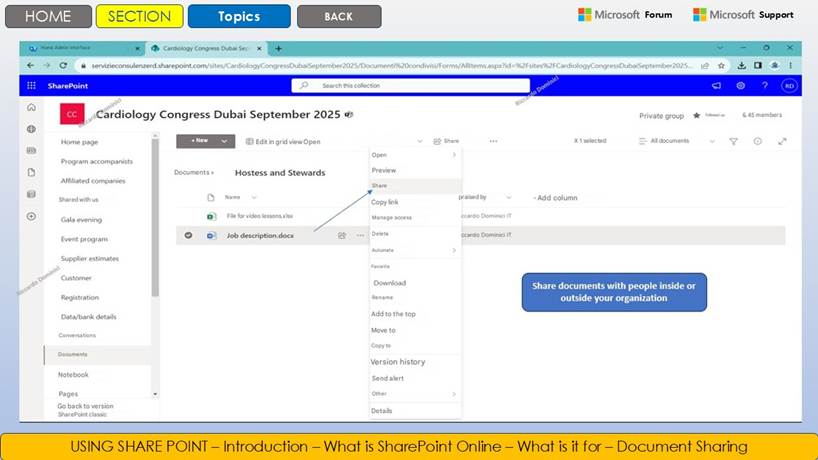Select Version history in the context menu
The image size is (818, 460).
click(x=398, y=362)
